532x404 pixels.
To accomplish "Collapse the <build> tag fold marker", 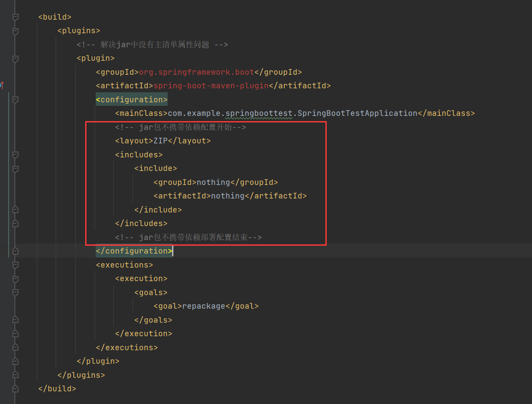I will [x=15, y=17].
